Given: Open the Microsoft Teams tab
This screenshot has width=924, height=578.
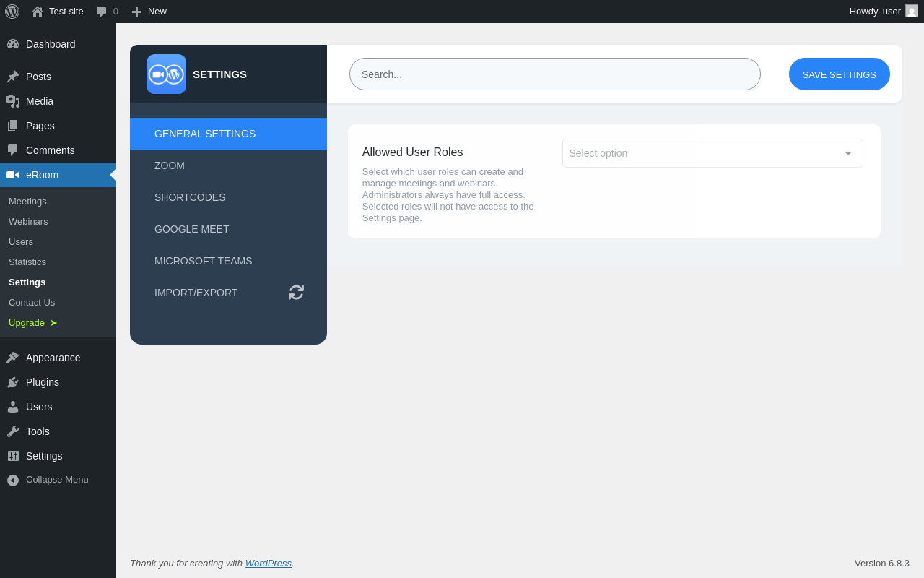Looking at the screenshot, I should (228, 261).
